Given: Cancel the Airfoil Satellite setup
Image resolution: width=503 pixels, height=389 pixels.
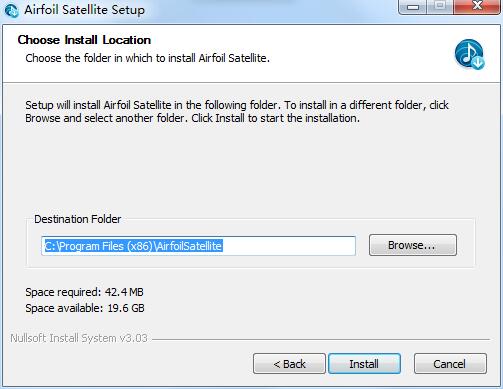Looking at the screenshot, I should click(x=450, y=364).
